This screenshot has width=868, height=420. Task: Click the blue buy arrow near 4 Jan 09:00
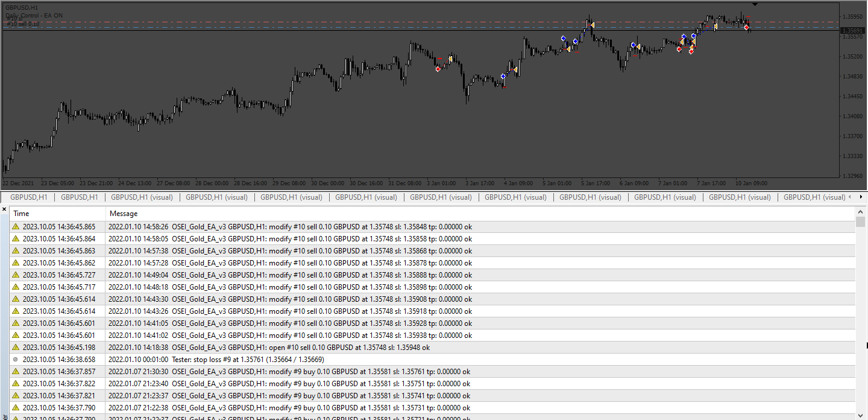pos(503,77)
